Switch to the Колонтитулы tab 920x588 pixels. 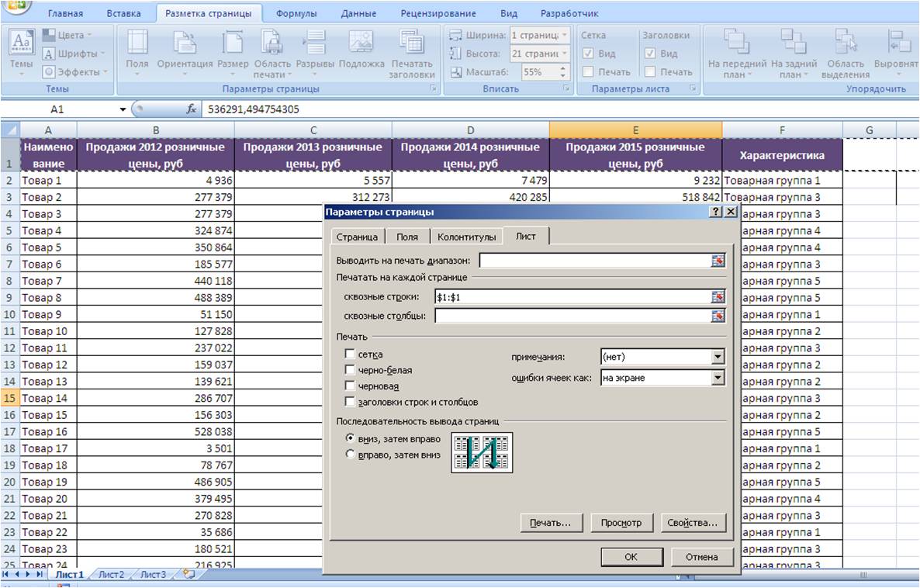point(466,237)
